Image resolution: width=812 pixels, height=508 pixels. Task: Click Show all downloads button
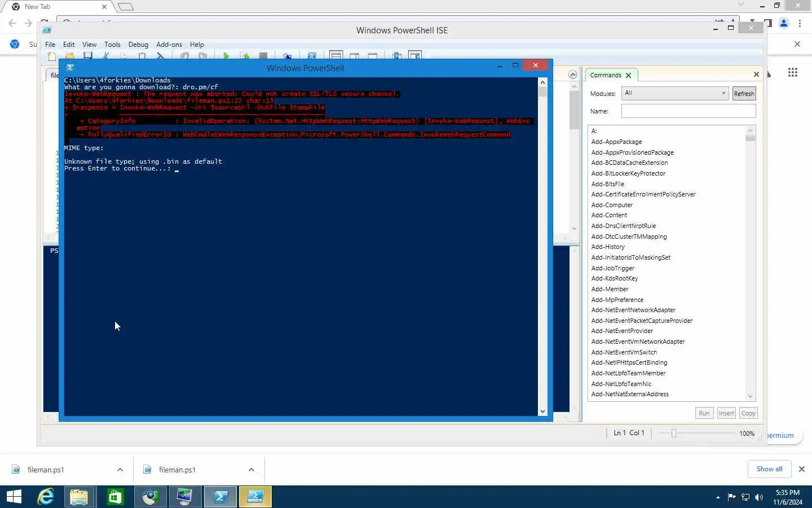[x=769, y=469]
